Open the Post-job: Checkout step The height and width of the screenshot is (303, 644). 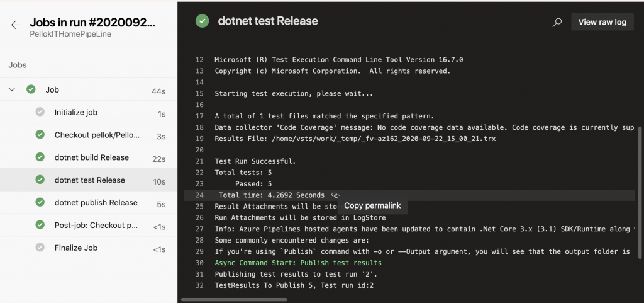[96, 225]
